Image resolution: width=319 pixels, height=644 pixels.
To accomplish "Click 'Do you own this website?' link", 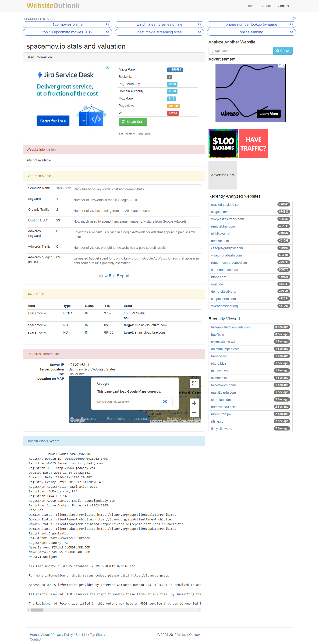I will click(x=113, y=402).
